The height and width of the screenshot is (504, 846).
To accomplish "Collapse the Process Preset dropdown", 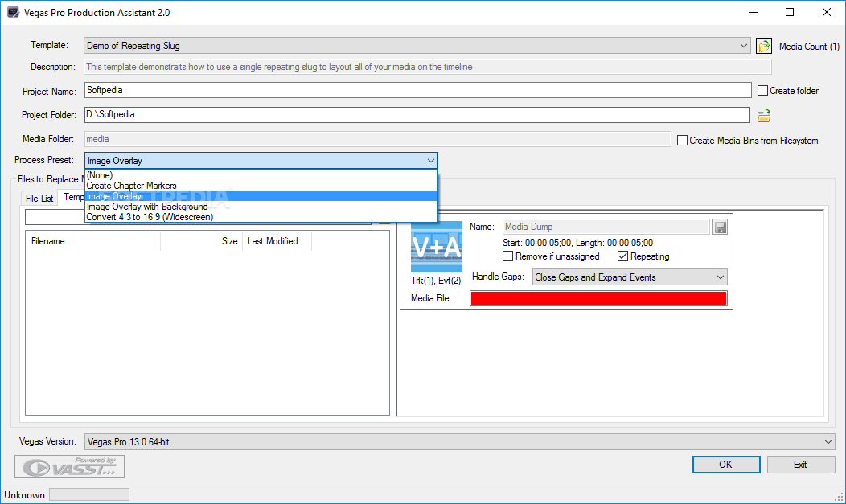I will pyautogui.click(x=430, y=161).
